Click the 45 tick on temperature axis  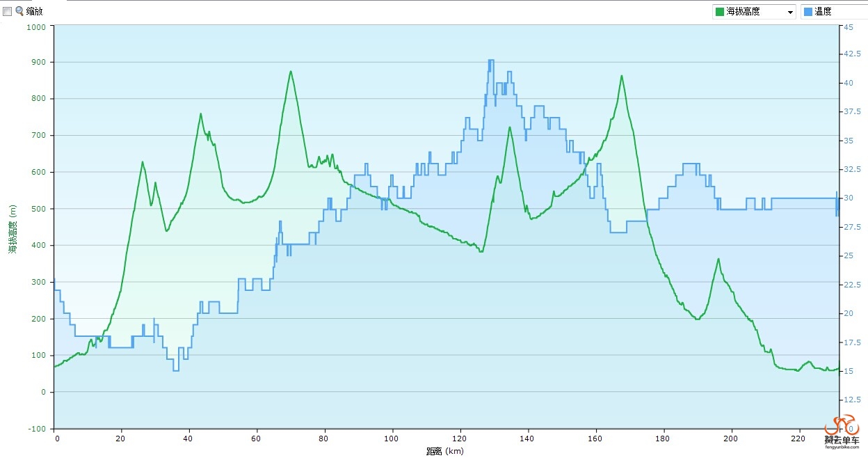coord(849,26)
